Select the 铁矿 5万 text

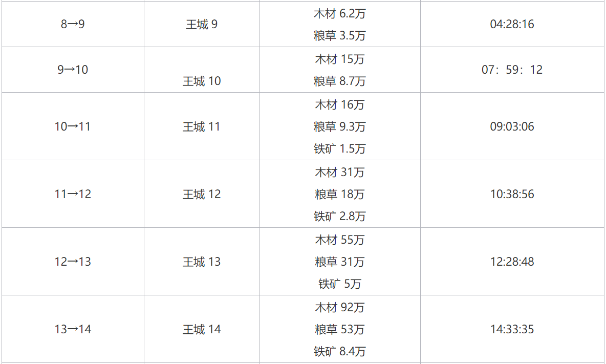[340, 284]
